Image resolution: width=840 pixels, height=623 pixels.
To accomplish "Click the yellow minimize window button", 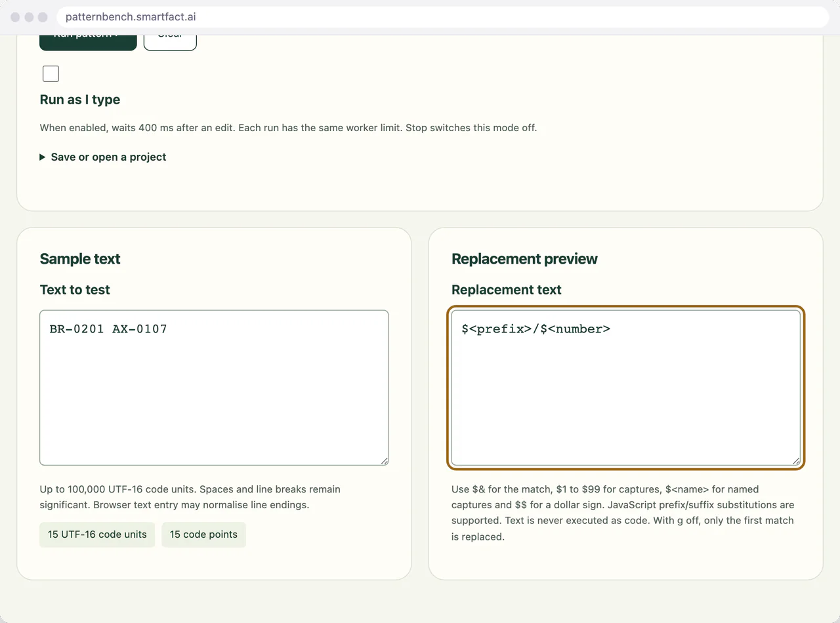I will tap(30, 17).
